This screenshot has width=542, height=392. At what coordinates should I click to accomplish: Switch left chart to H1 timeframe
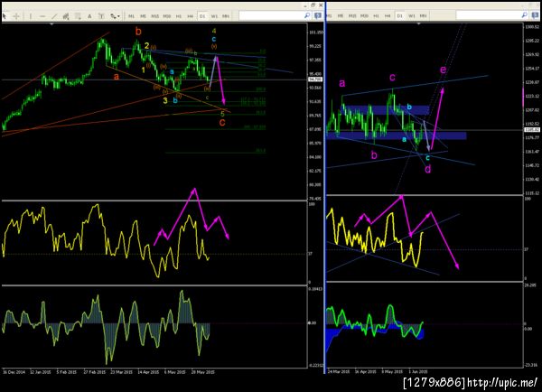coord(179,16)
